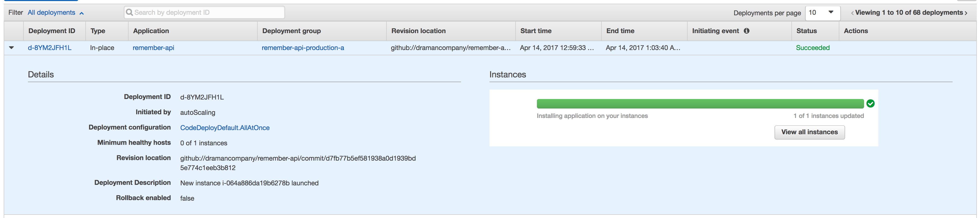Open the d-8YM2JFH1L deployment link
Viewport: 980px width, 218px height.
coord(50,48)
